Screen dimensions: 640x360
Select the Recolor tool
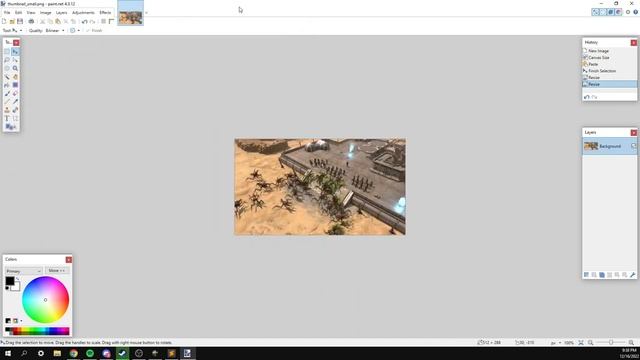click(x=15, y=110)
